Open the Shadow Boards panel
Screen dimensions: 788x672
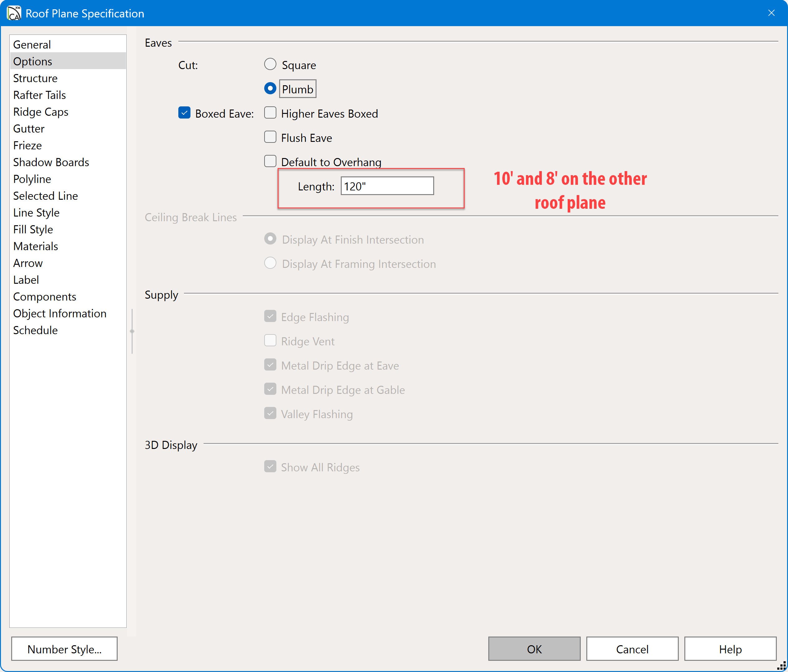(51, 162)
